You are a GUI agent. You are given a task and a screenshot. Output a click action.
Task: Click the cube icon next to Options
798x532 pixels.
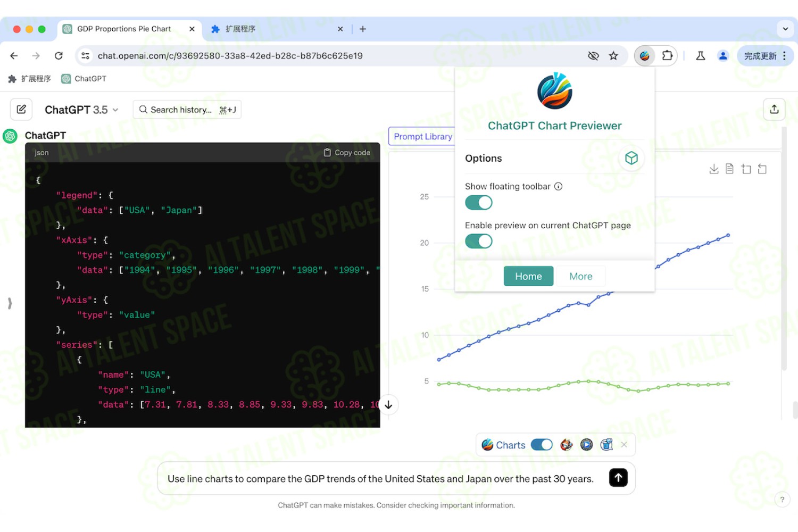click(x=631, y=158)
